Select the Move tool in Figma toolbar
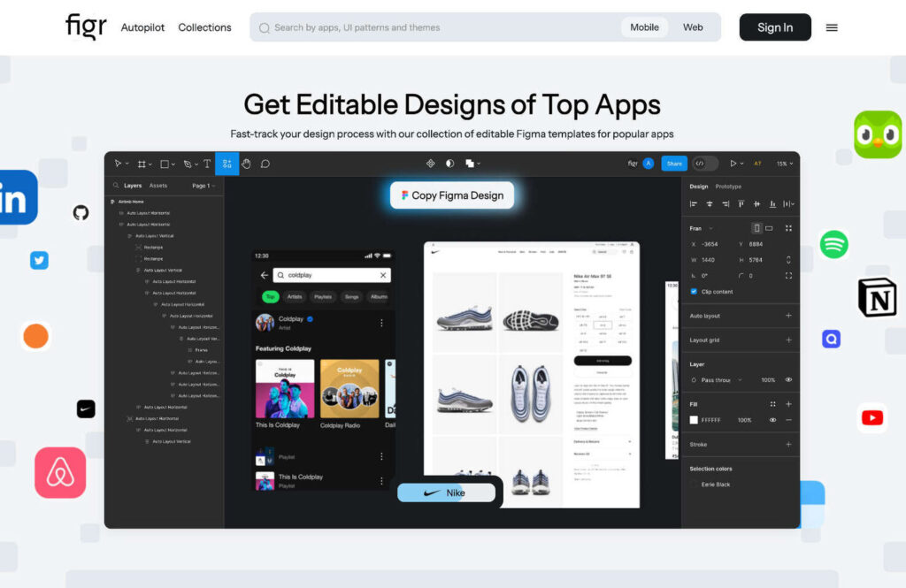Image resolution: width=906 pixels, height=588 pixels. [118, 164]
